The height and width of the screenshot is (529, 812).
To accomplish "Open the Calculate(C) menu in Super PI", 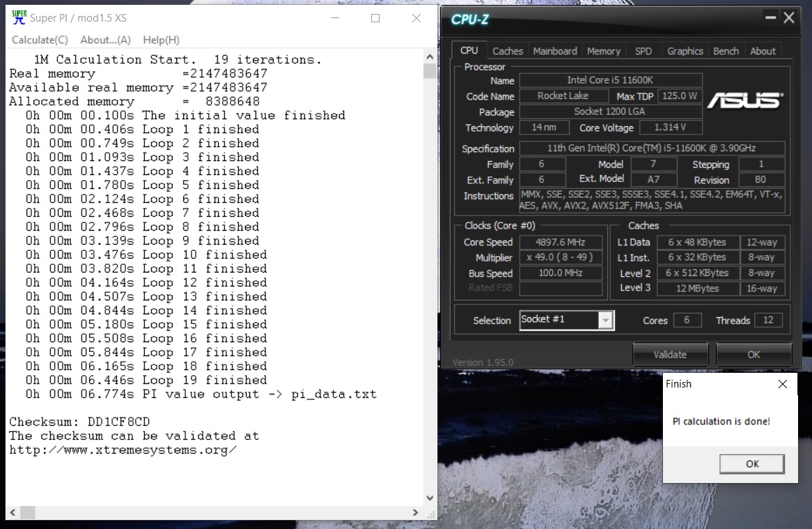I will pyautogui.click(x=40, y=40).
